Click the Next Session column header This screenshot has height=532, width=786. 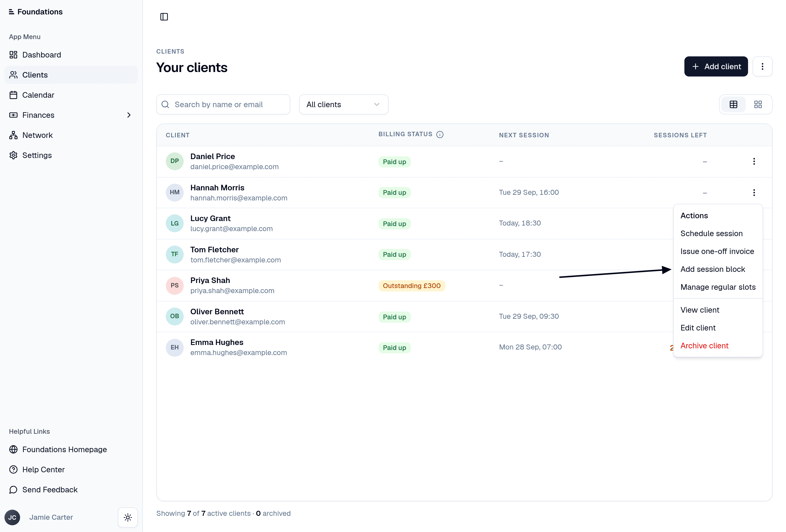coord(524,135)
